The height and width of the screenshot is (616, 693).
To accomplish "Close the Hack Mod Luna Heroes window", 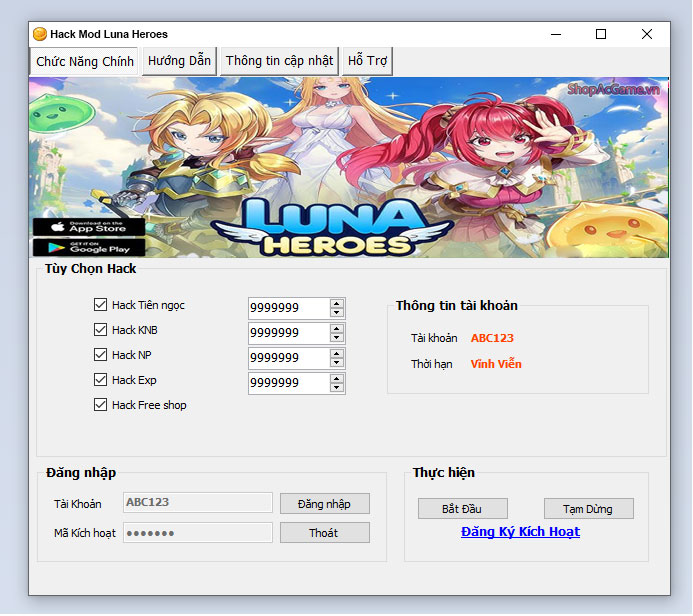I will (x=647, y=34).
